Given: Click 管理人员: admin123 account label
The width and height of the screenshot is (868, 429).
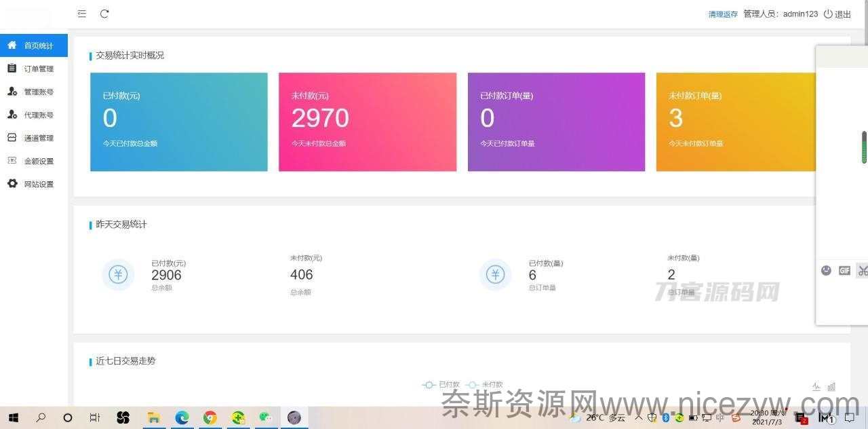Looking at the screenshot, I should 781,14.
